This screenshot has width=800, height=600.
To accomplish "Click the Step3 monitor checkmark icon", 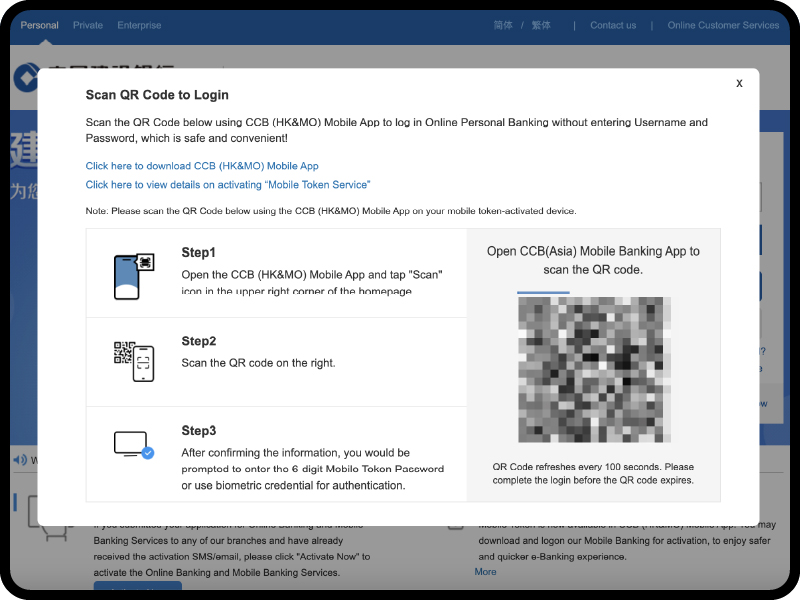I will 134,444.
